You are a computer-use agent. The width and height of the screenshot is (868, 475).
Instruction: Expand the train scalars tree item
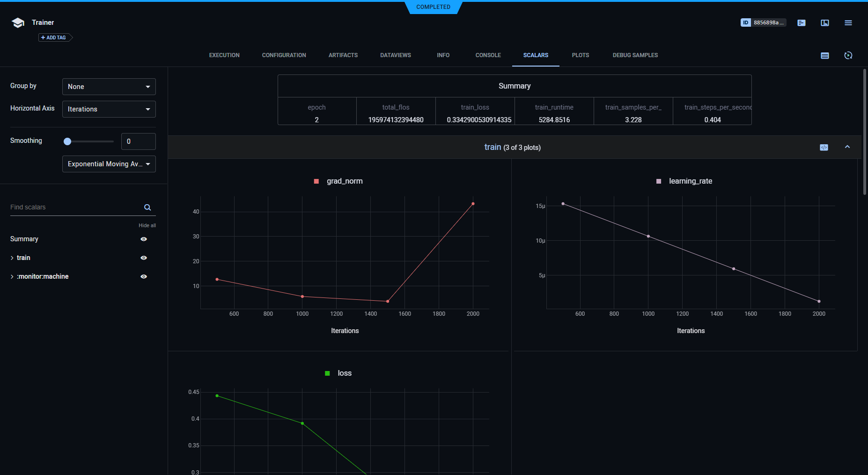click(12, 258)
